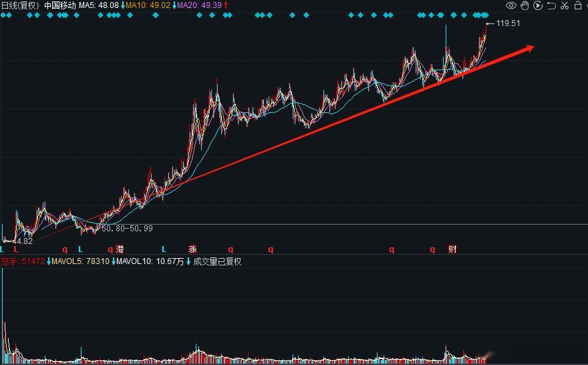Toggle the eye visibility icon in chart toolbar

point(511,5)
